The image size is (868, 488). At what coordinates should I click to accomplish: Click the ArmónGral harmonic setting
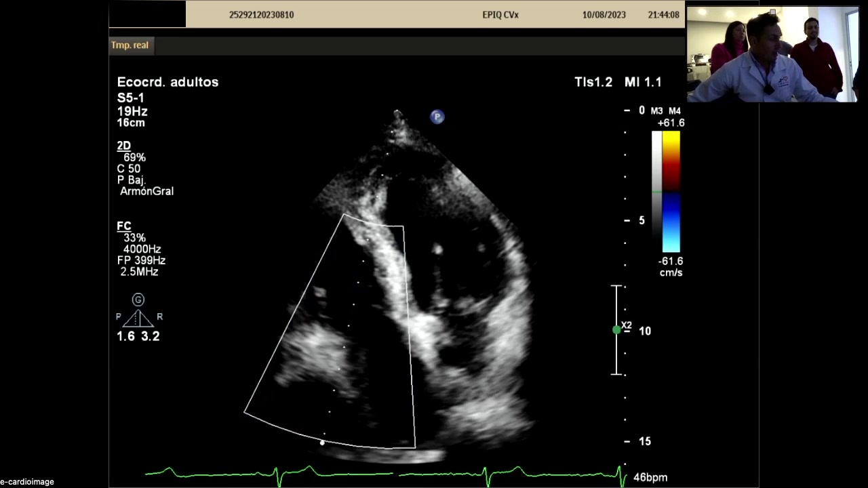pyautogui.click(x=146, y=192)
